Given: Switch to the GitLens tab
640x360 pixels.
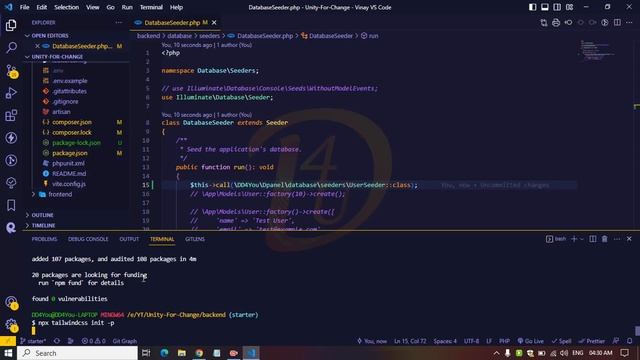Looking at the screenshot, I should click(x=195, y=239).
